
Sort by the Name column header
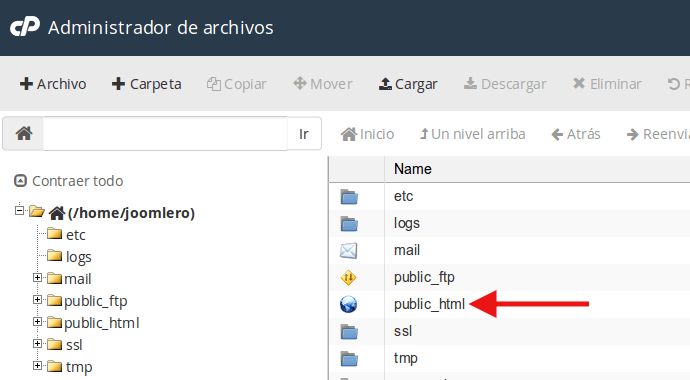click(412, 169)
